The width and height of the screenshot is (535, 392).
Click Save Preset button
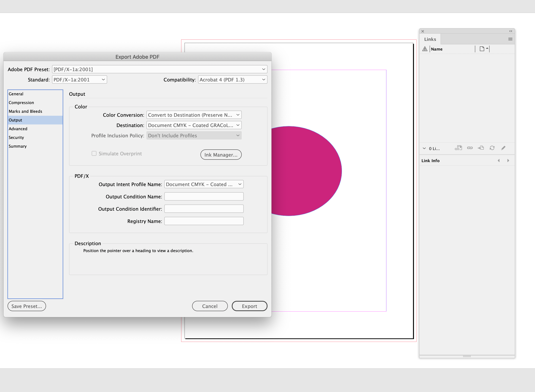tap(27, 306)
